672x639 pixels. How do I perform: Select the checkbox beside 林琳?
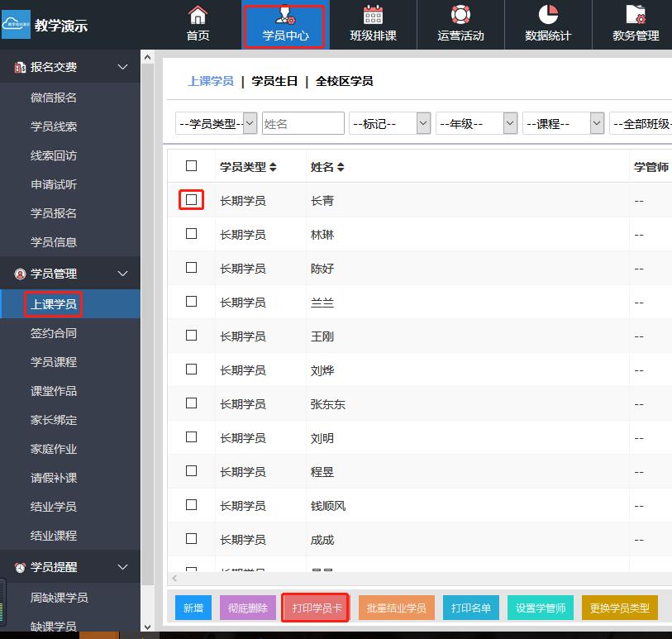click(192, 234)
